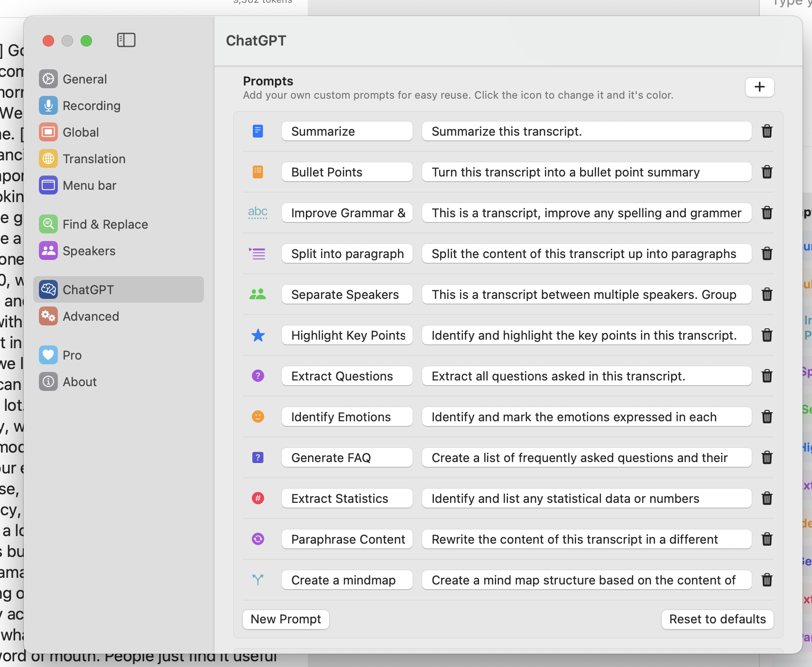Edit the Identify Emotions name field
812x667 pixels.
tap(347, 417)
